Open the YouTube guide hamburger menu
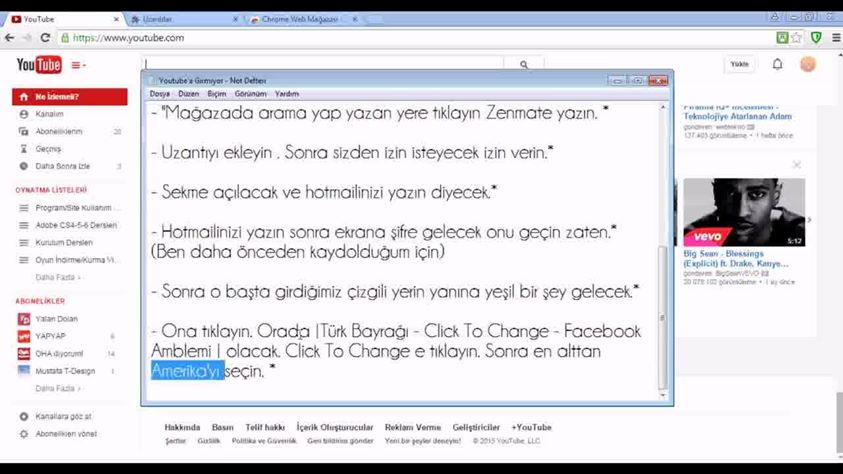Viewport: 843px width, 474px height. (x=78, y=65)
